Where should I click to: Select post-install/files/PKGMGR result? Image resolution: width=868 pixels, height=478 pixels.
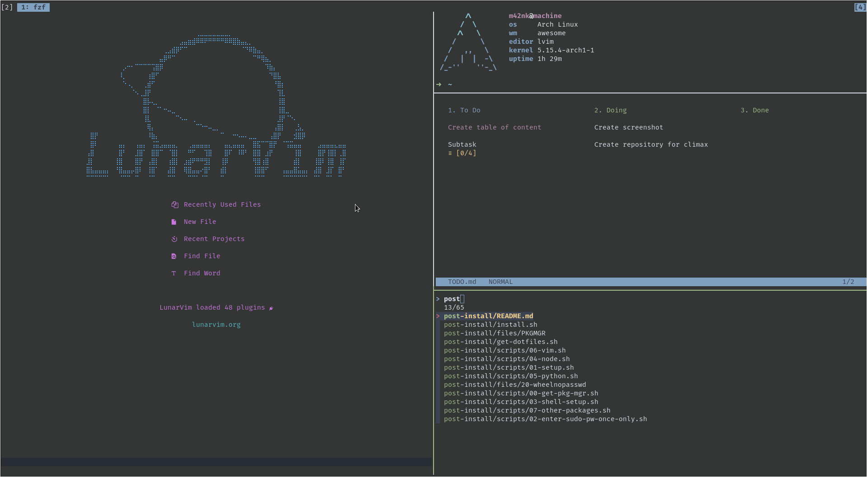point(495,334)
